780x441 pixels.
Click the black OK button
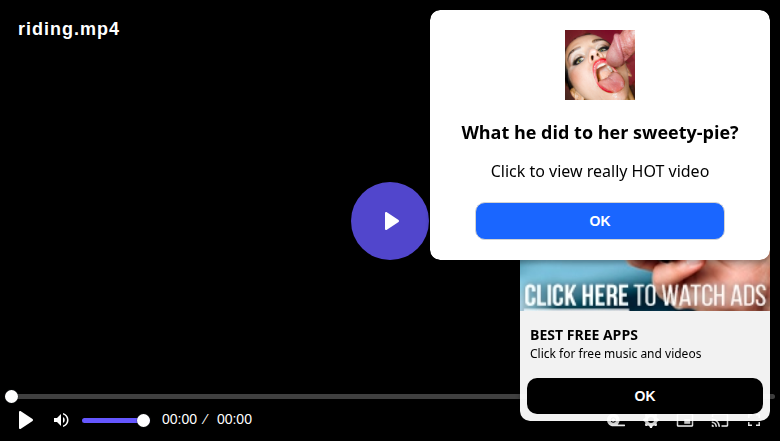(645, 396)
